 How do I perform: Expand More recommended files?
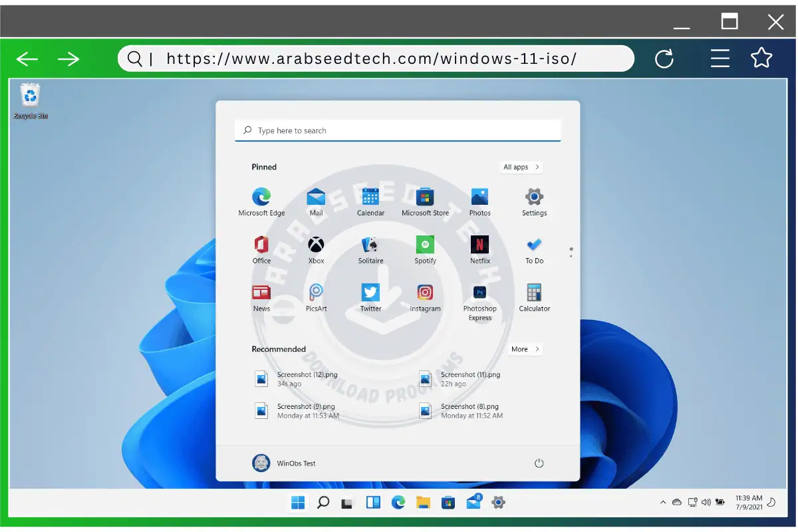pyautogui.click(x=525, y=349)
